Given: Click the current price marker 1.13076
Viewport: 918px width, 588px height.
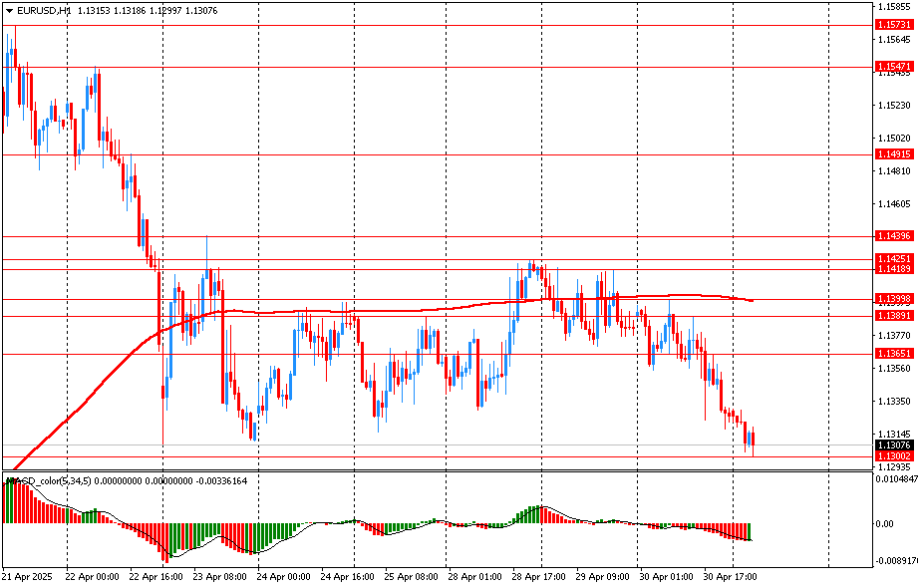Looking at the screenshot, I should (x=894, y=445).
